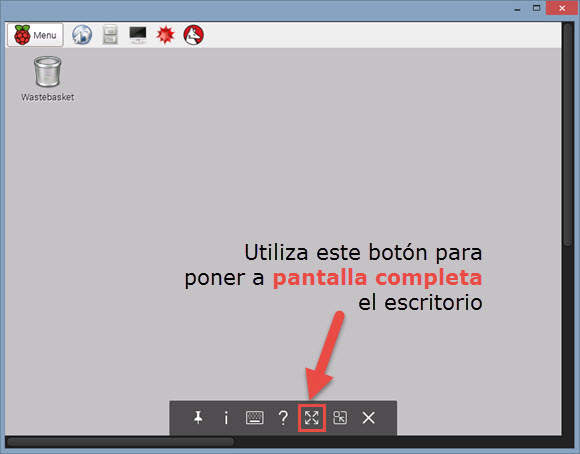
Task: Open the terminal monitor icon
Action: coord(138,35)
